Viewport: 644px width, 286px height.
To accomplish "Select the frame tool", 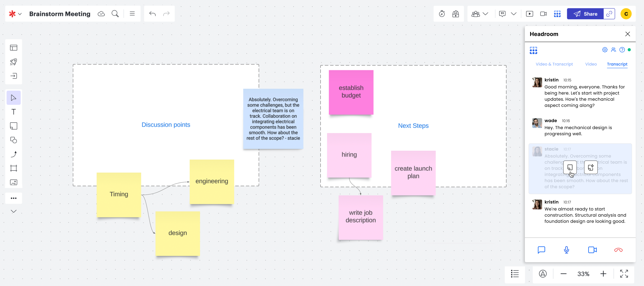I will pos(14,168).
